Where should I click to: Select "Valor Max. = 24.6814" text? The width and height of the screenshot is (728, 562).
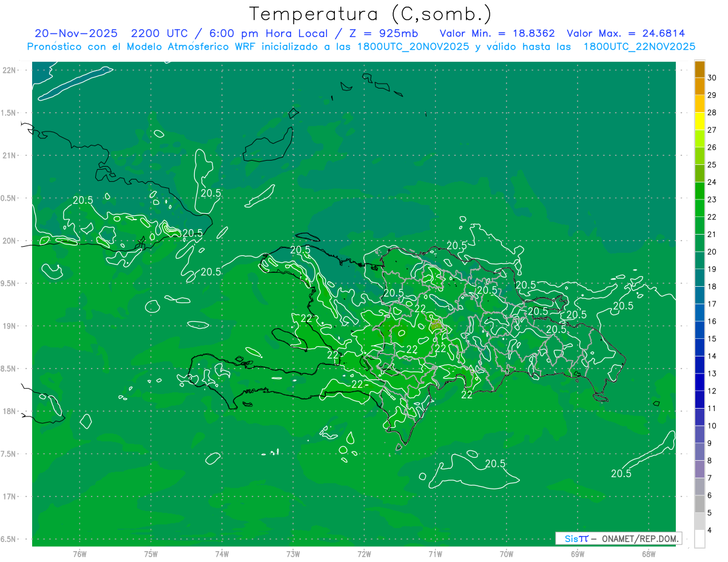625,33
